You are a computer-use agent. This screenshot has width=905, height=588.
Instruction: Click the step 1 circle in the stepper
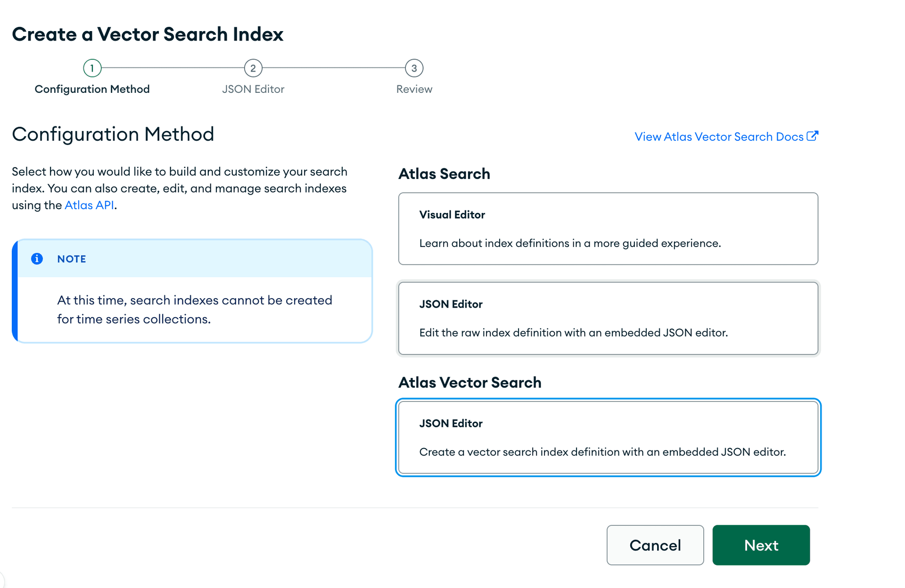(x=92, y=68)
